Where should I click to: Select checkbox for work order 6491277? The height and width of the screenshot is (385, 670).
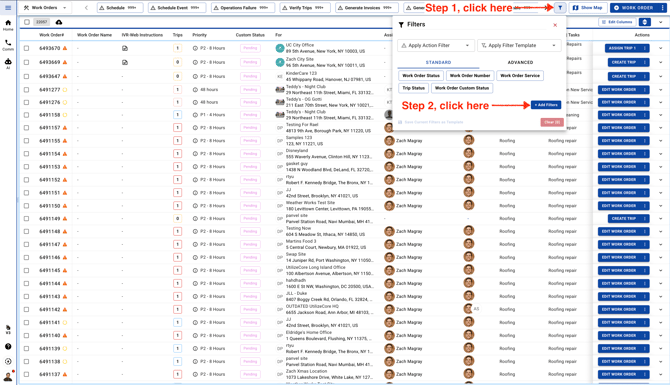pos(26,90)
